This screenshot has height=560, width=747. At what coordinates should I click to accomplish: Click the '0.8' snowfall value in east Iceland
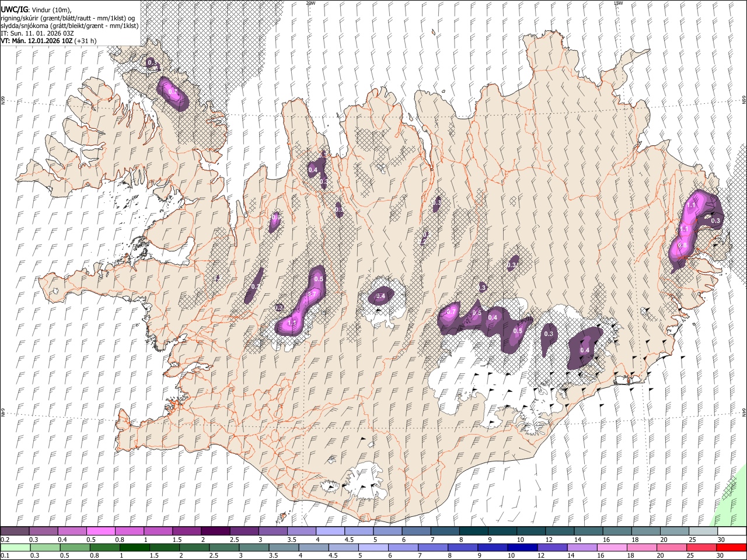pos(682,245)
